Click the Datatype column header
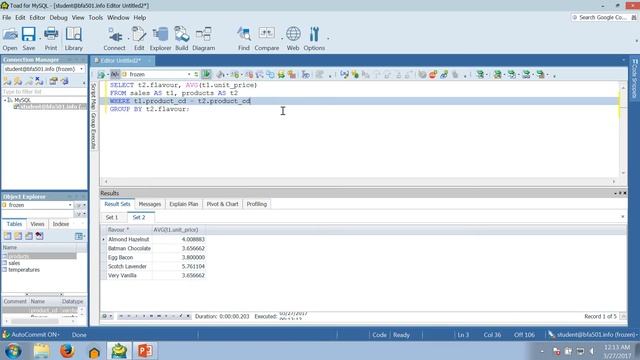Screen dimensions: 640x360 (72, 301)
